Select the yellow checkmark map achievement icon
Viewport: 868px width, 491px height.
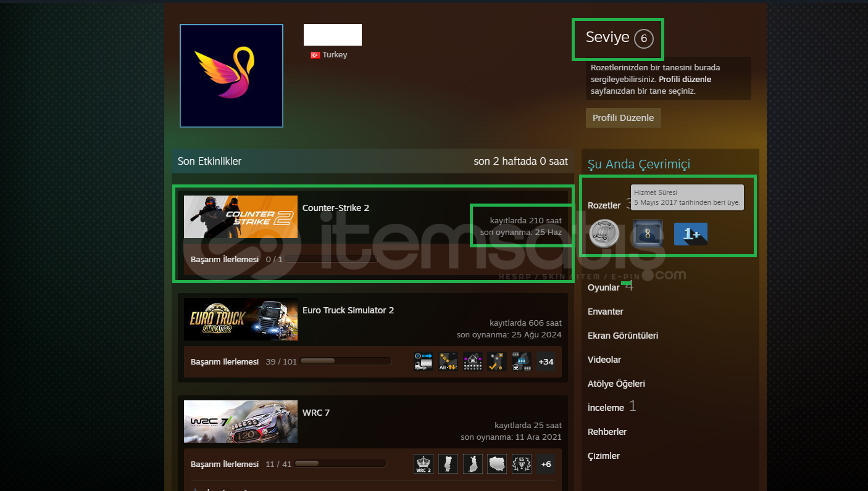coord(497,361)
